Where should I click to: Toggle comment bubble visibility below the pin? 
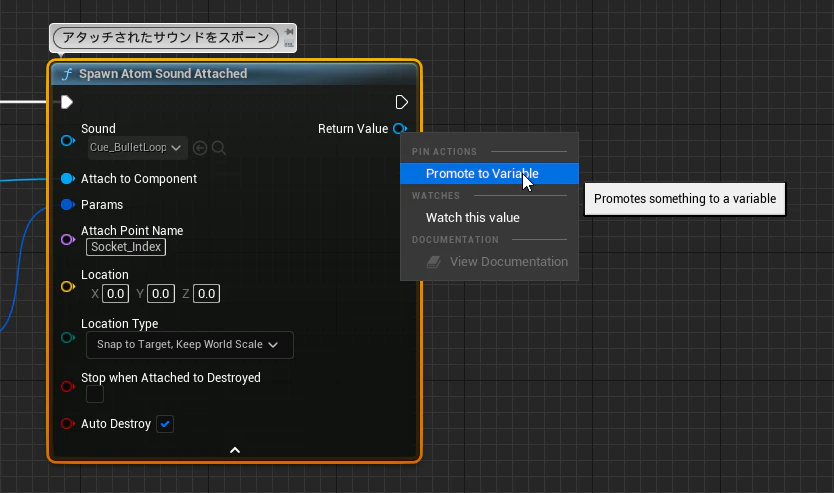(x=289, y=44)
